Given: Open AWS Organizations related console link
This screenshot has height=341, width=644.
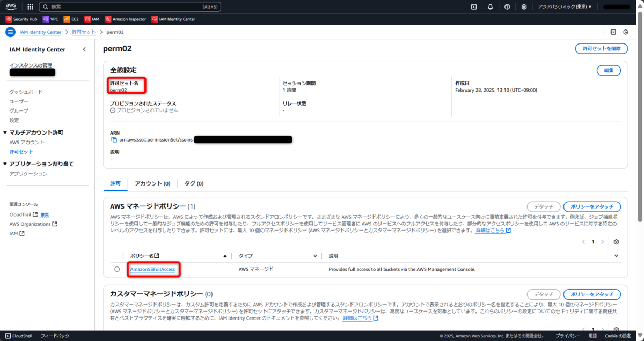Looking at the screenshot, I should [33, 224].
